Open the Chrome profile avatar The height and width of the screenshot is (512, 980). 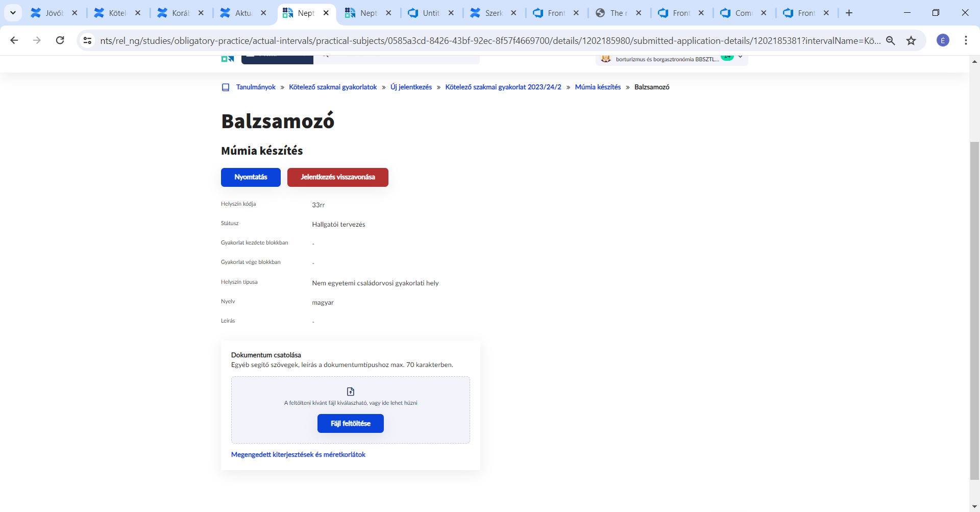click(x=943, y=40)
